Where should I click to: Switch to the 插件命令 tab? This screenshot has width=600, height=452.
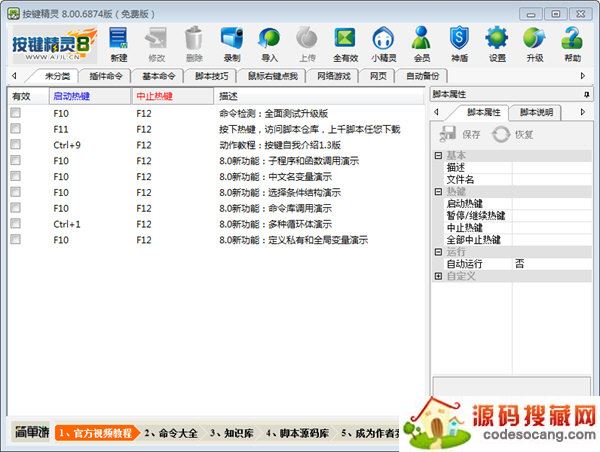tap(106, 76)
